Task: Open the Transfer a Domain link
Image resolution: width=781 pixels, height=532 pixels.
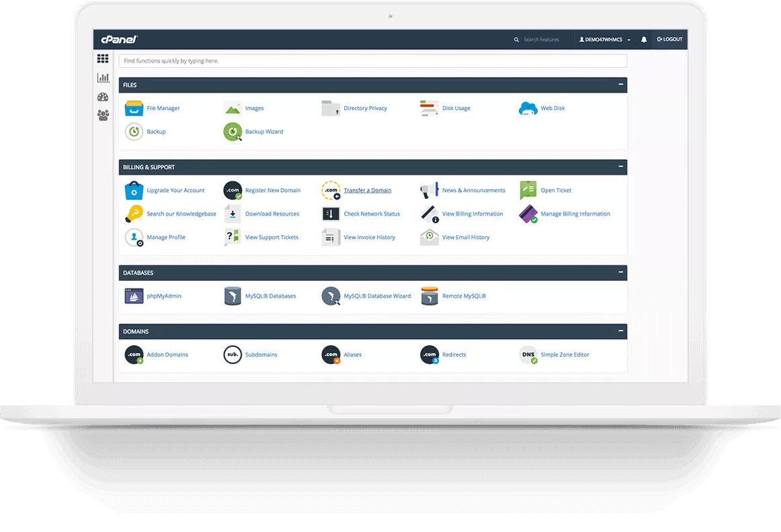Action: click(367, 191)
